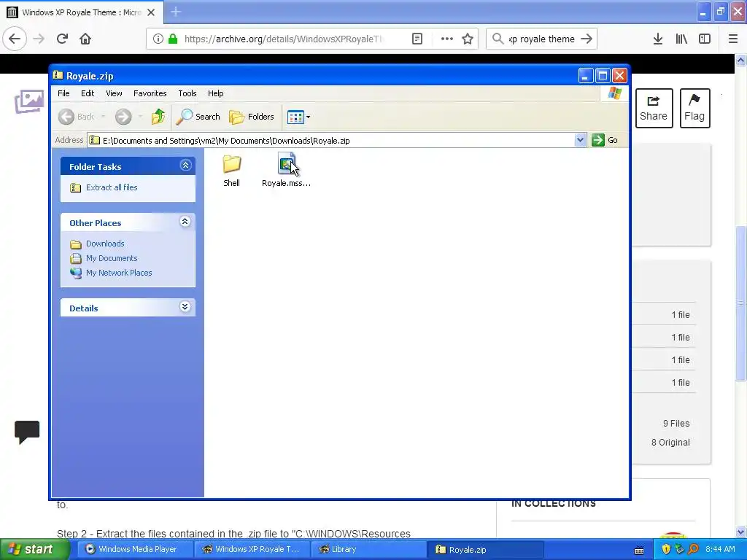Switch to Windows XP Royale T... taskbar item
This screenshot has width=747, height=560.
click(252, 549)
